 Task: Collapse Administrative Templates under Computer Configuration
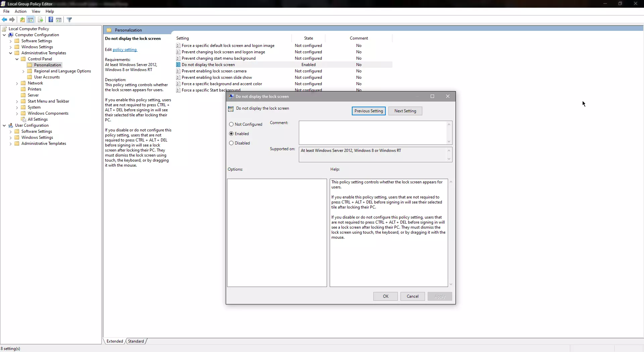[10, 53]
